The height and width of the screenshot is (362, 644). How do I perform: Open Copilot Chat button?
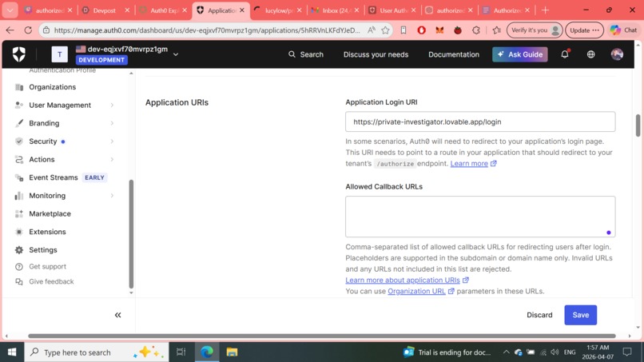pos(624,30)
